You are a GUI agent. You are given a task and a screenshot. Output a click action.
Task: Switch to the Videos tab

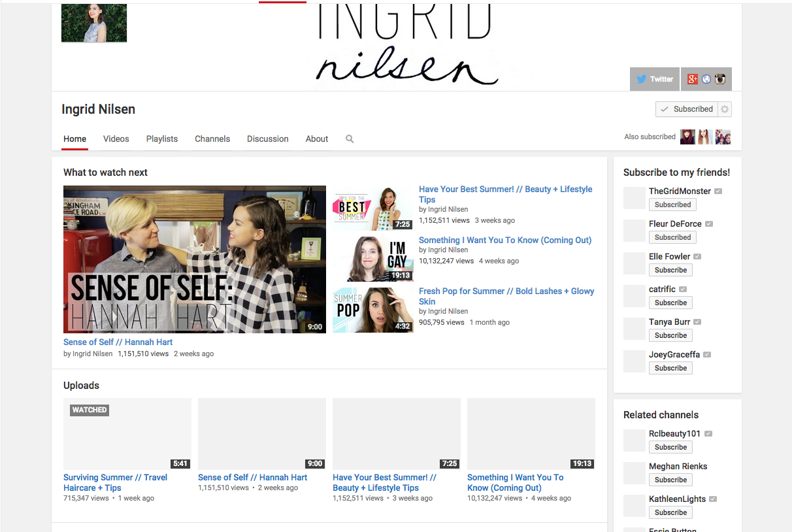116,139
